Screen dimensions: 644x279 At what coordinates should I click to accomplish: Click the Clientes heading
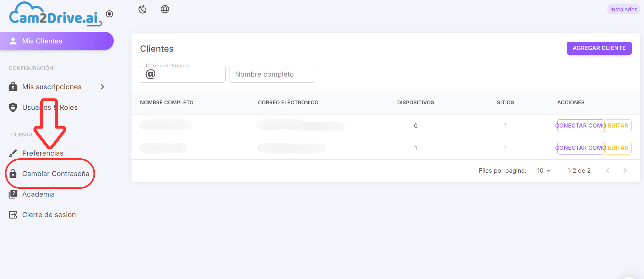[157, 49]
